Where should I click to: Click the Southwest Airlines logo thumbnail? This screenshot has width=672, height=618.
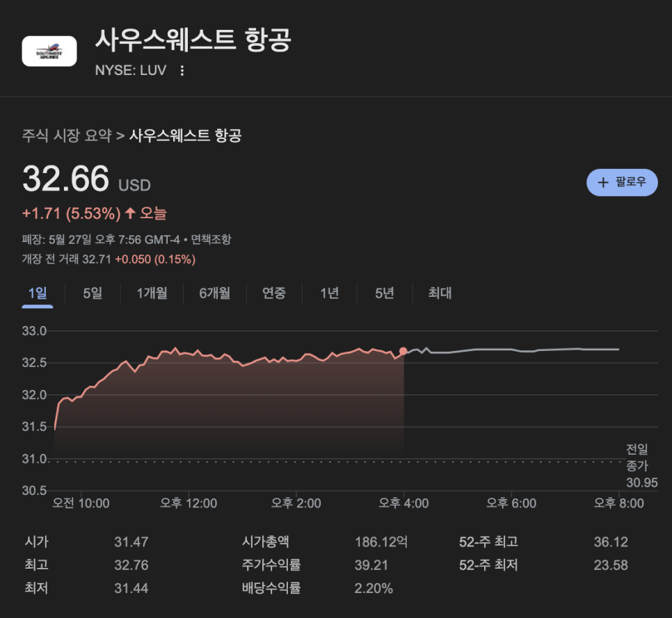tap(49, 51)
